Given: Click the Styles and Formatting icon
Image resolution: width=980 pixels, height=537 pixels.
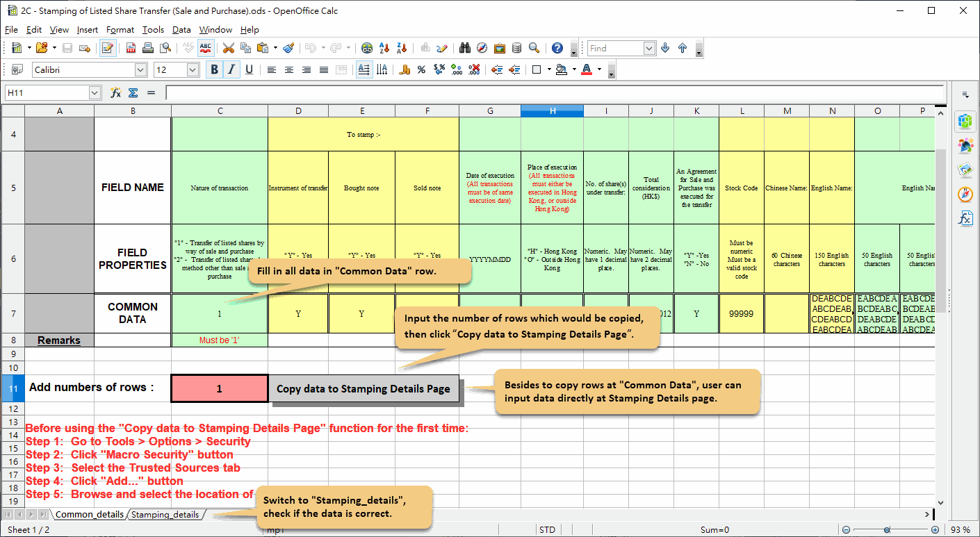Looking at the screenshot, I should (18, 69).
